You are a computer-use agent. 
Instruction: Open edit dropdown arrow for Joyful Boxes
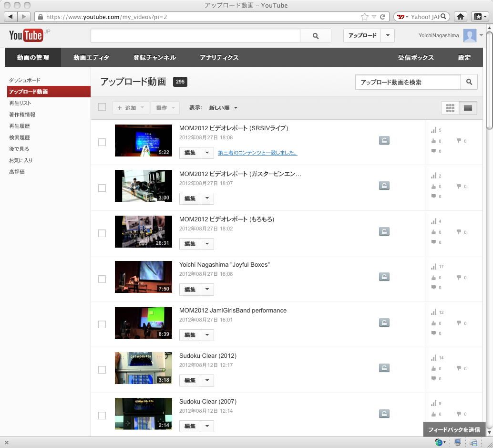tap(207, 290)
